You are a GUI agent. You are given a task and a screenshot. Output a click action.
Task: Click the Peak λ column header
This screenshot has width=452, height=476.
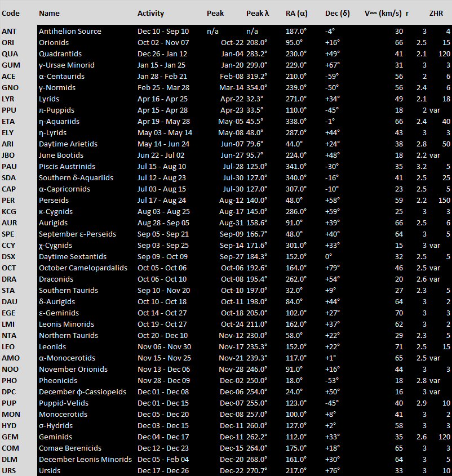[258, 13]
